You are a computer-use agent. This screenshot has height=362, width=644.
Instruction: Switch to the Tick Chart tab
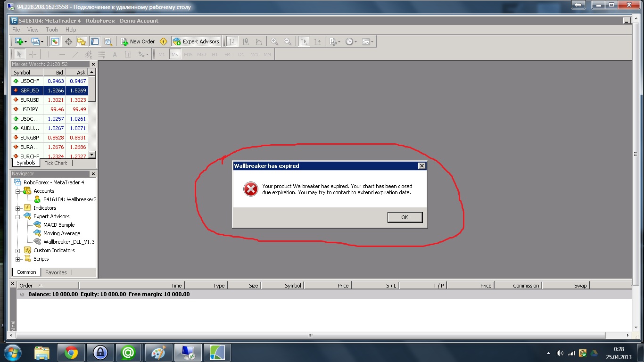(56, 163)
